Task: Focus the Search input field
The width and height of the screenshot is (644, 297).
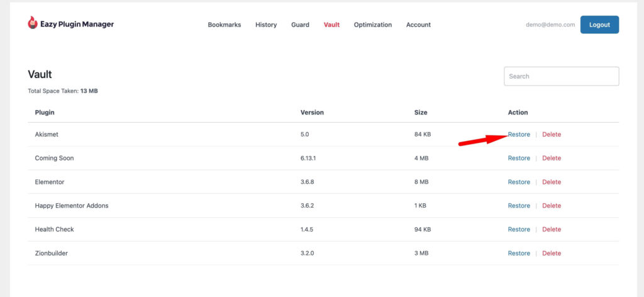Action: pos(562,76)
